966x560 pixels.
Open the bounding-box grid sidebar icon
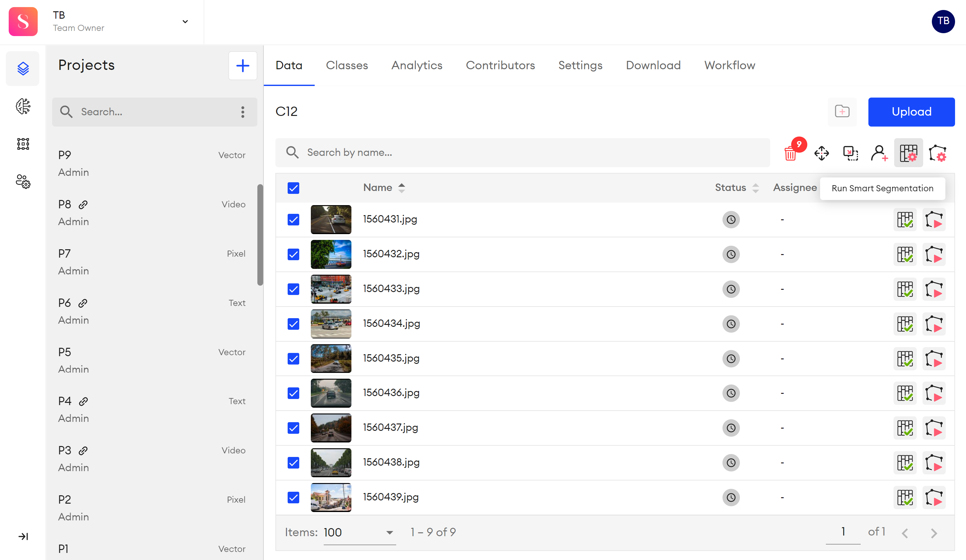point(23,144)
